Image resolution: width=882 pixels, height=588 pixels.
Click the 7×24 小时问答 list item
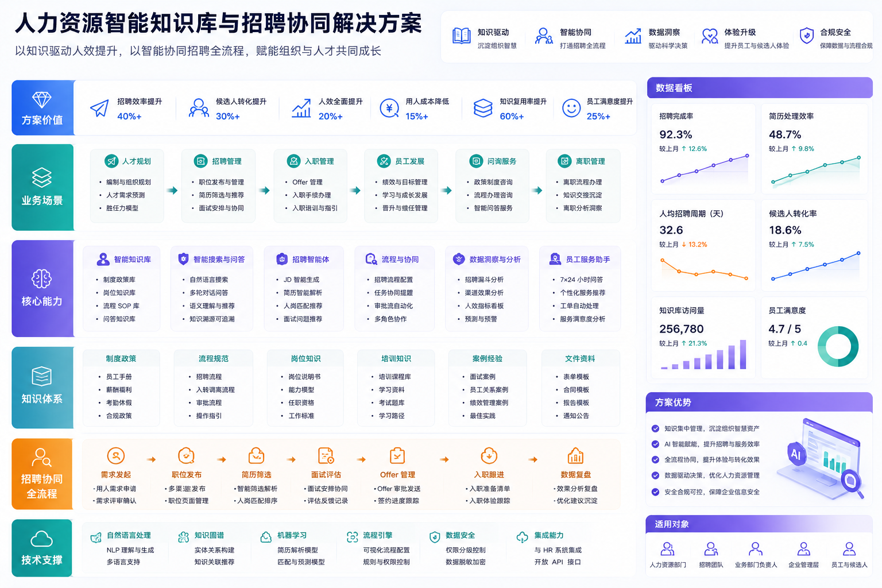[x=582, y=280]
